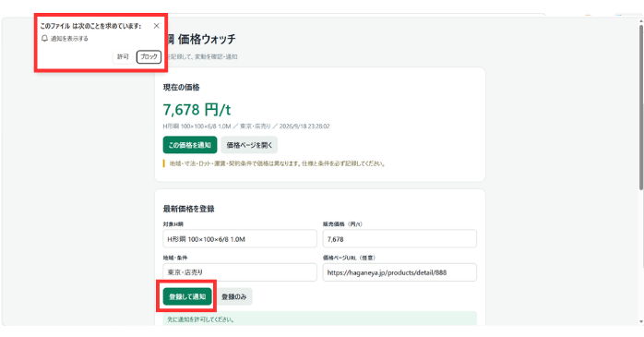The image size is (644, 337).
Task: Click the 7,678 円/t current price text
Action: [197, 110]
